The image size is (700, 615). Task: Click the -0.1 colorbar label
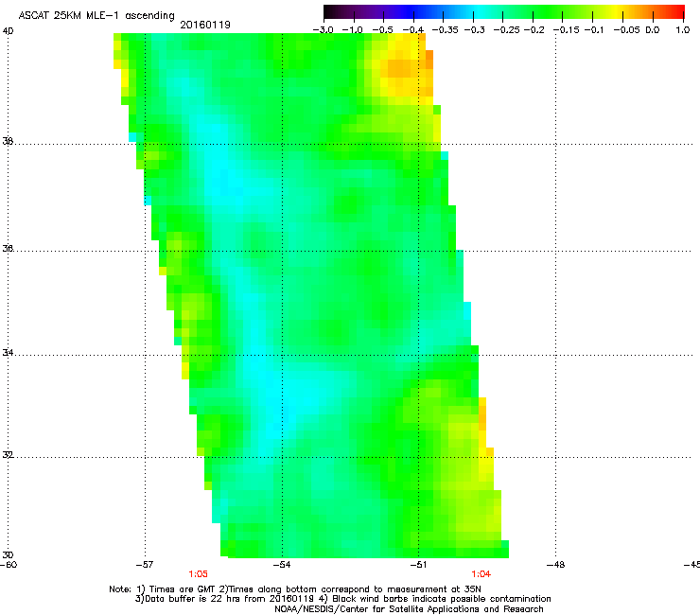point(593,30)
